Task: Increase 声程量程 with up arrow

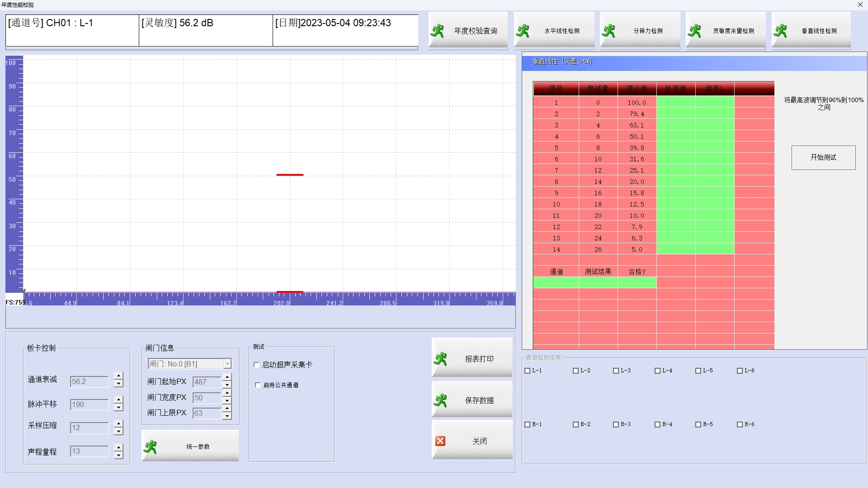Action: (x=118, y=447)
